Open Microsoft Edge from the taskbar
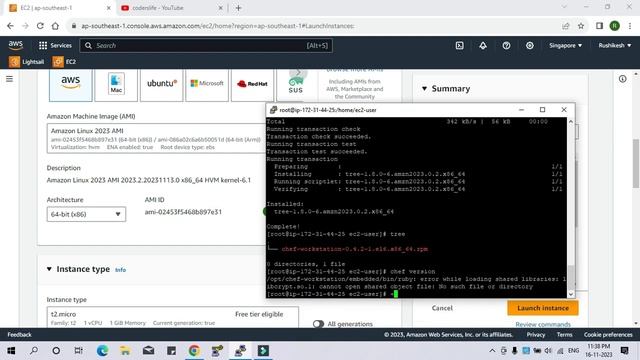Image resolution: width=640 pixels, height=360 pixels. point(102,351)
